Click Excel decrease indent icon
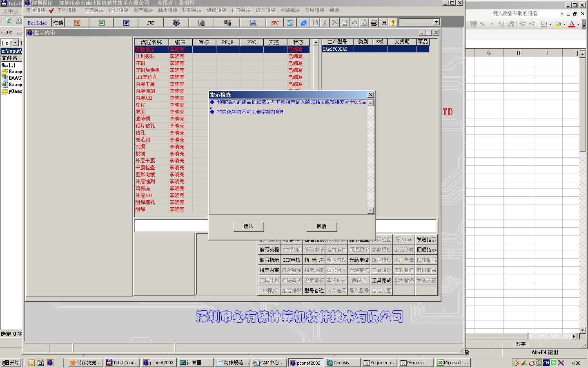Image resolution: width=588 pixels, height=368 pixels. pos(523,24)
